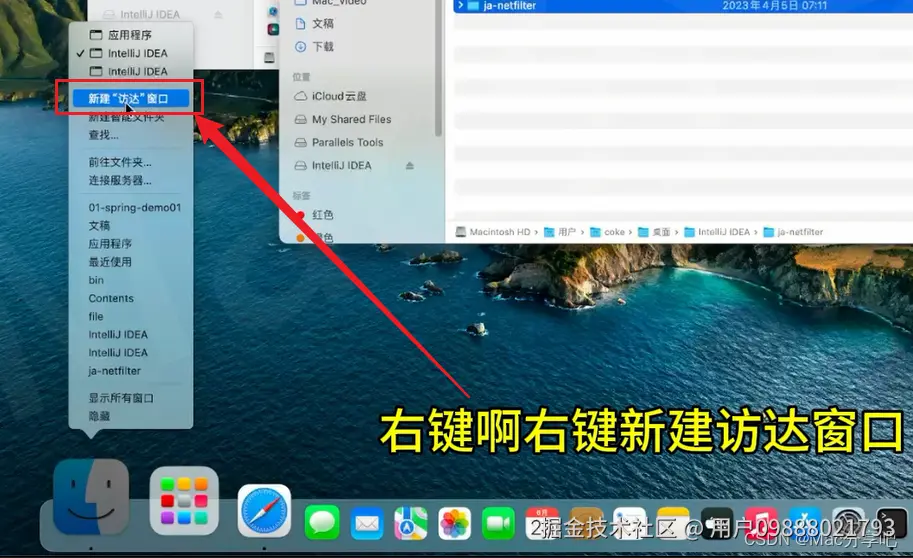The image size is (913, 558).
Task: Open the Messages app in the Dock
Action: click(x=322, y=522)
